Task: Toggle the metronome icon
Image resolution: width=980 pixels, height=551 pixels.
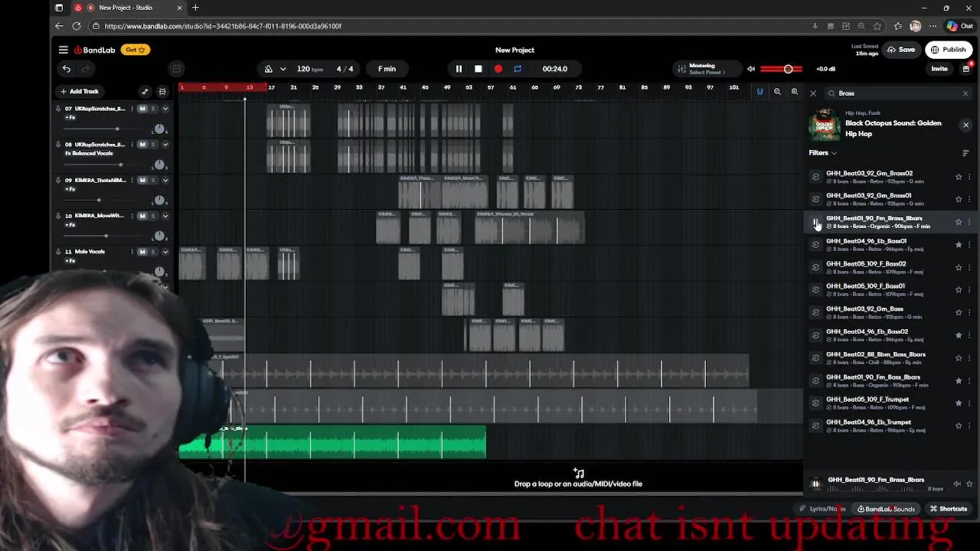Action: click(x=269, y=69)
